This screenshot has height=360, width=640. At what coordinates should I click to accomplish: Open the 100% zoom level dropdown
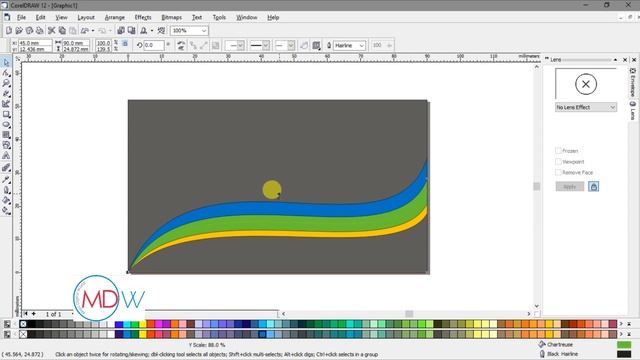(x=203, y=31)
